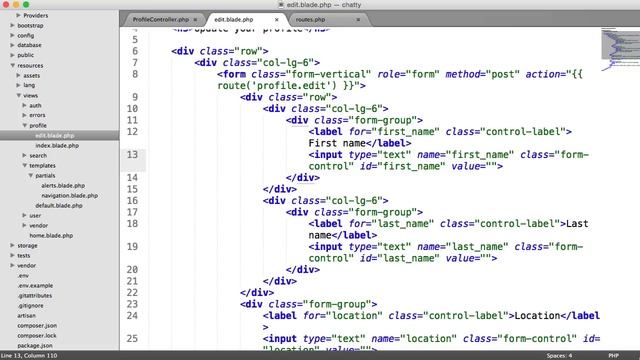Open package.json file
This screenshot has height=360, width=640.
35,346
